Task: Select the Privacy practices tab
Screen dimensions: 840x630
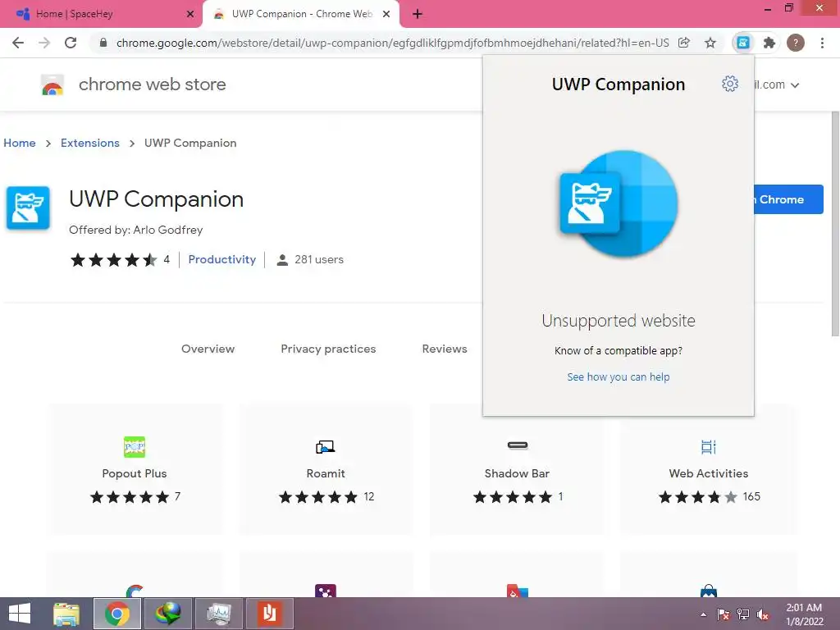Action: tap(328, 349)
